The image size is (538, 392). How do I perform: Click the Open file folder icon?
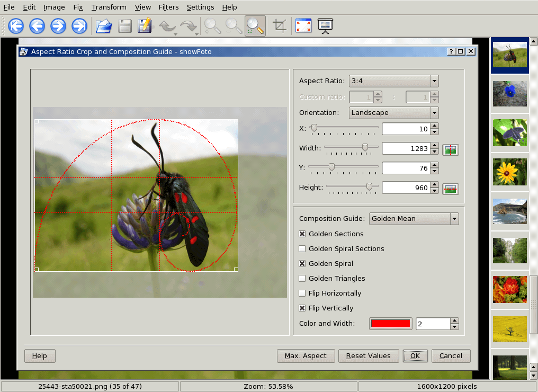(103, 25)
